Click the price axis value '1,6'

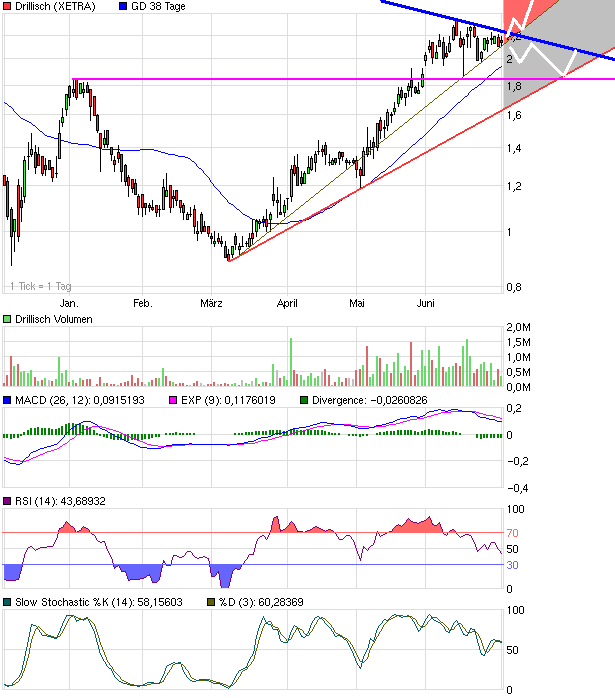coord(514,115)
